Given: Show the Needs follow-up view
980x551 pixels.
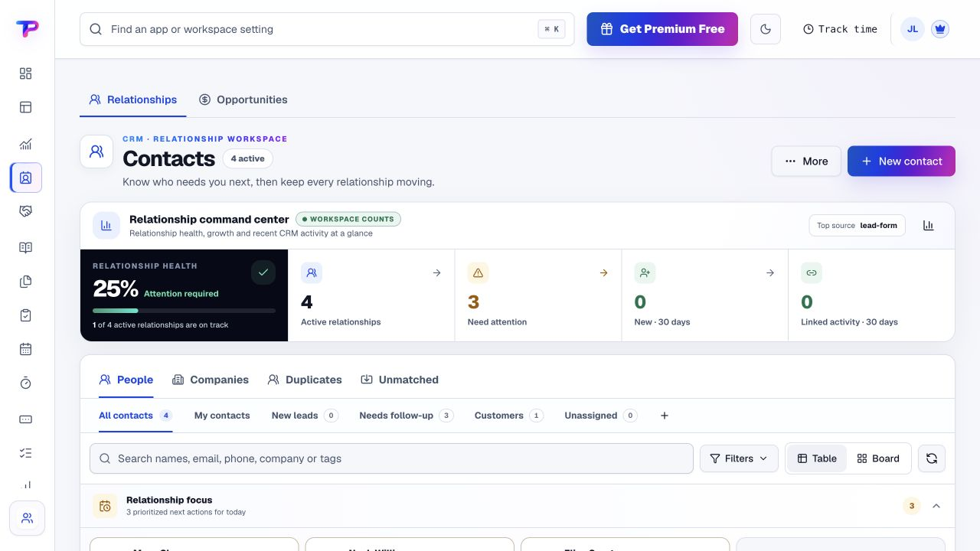Looking at the screenshot, I should pyautogui.click(x=407, y=416).
